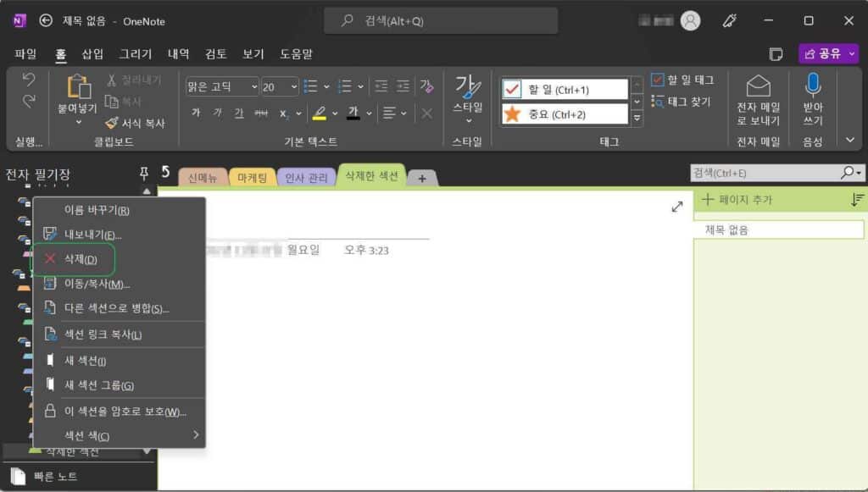Apply bold formatting 가 button
The height and width of the screenshot is (492, 868).
tap(196, 113)
